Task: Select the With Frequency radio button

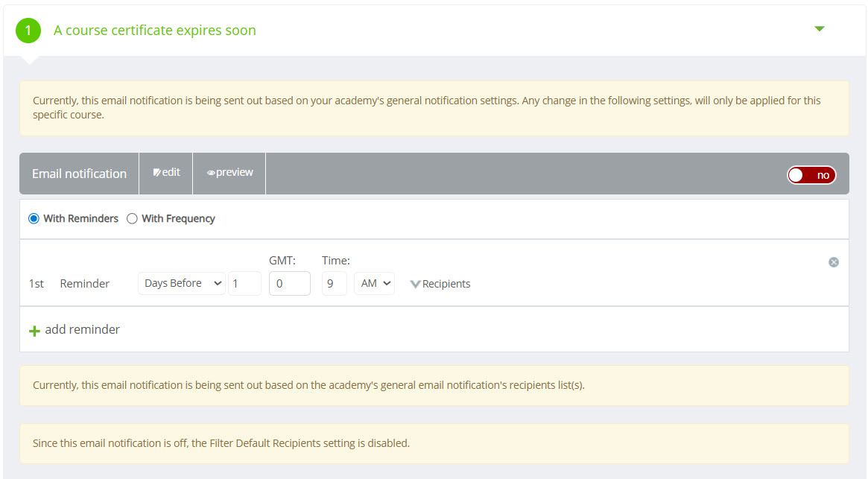Action: pos(132,219)
